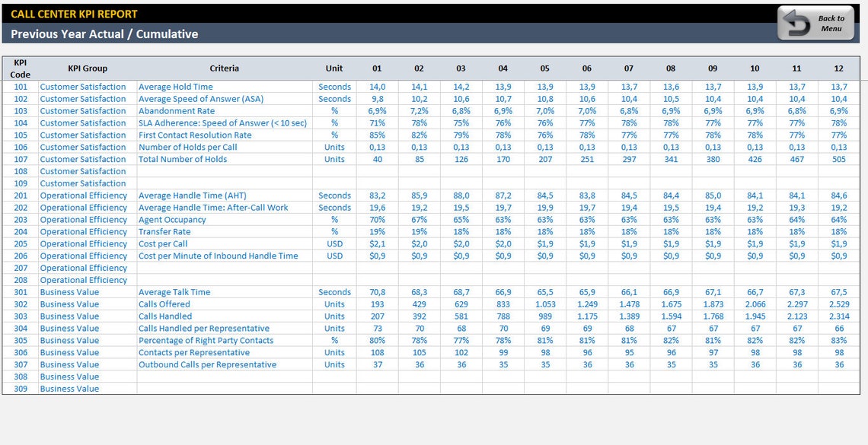Select the Unit column header
This screenshot has width=868, height=445.
pos(334,67)
